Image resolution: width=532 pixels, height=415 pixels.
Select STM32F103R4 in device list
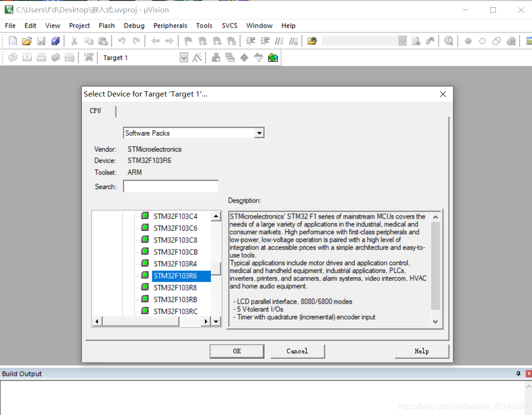[175, 264]
